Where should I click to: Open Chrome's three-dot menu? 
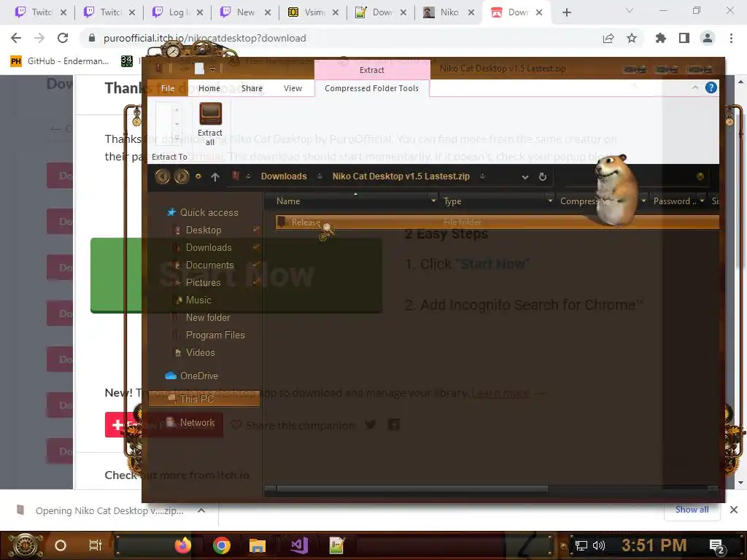coord(731,38)
